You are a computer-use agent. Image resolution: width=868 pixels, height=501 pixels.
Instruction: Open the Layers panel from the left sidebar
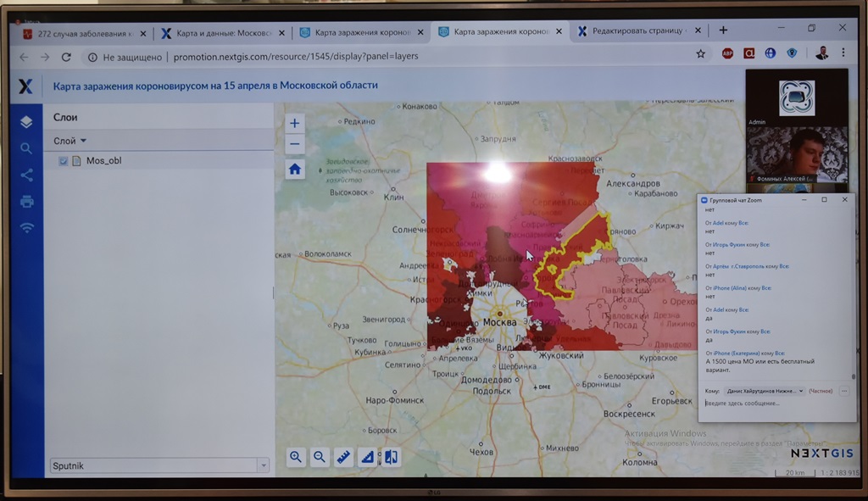(27, 121)
